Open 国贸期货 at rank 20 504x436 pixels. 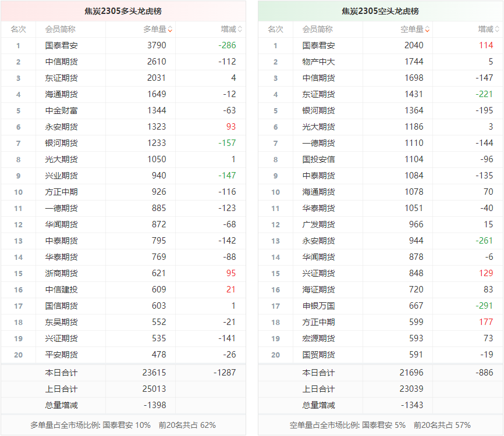point(318,355)
